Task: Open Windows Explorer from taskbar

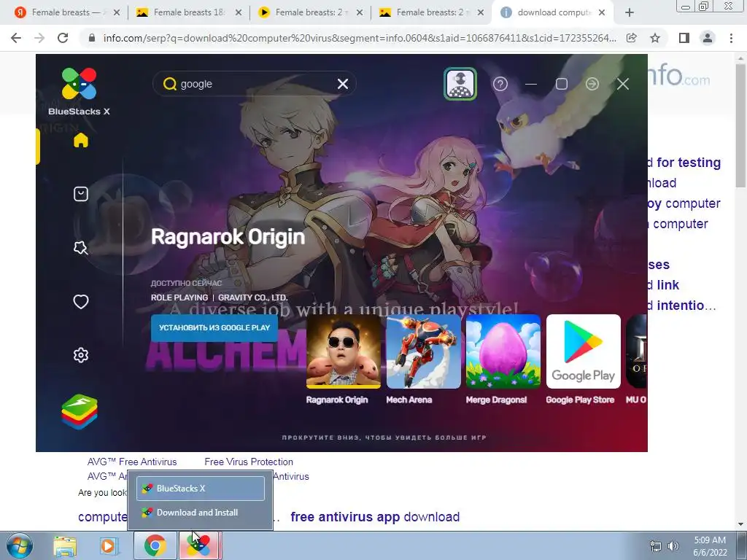Action: 65,546
